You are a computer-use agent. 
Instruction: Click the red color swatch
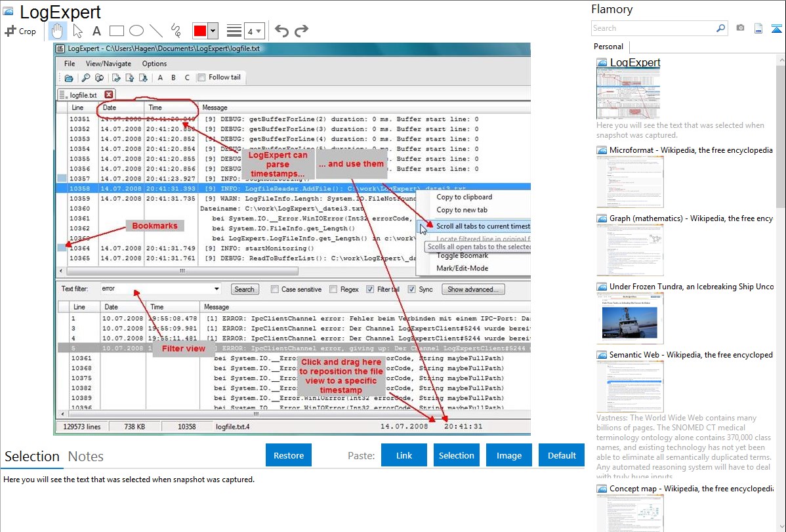point(200,31)
